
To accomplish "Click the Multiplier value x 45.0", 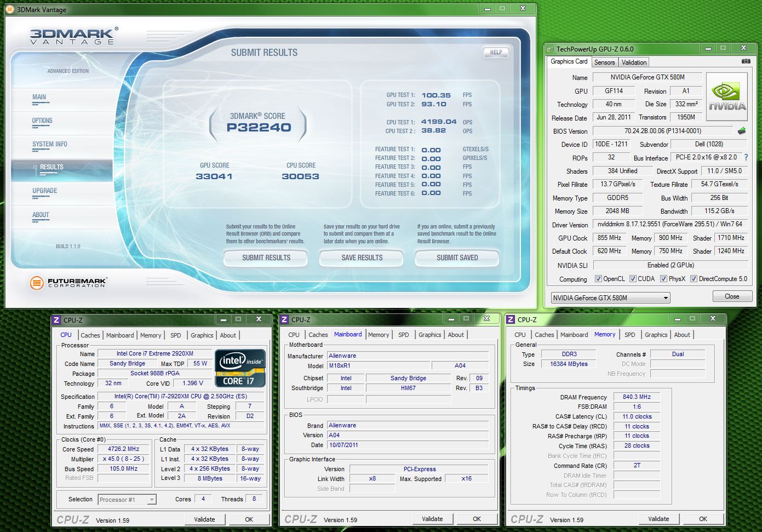I will 124,459.
